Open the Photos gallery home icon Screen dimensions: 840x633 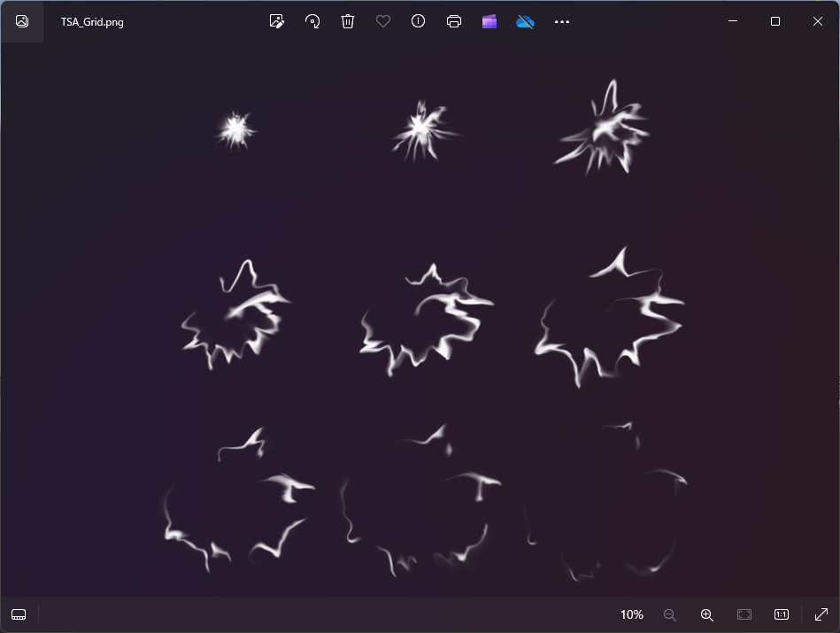click(x=22, y=21)
